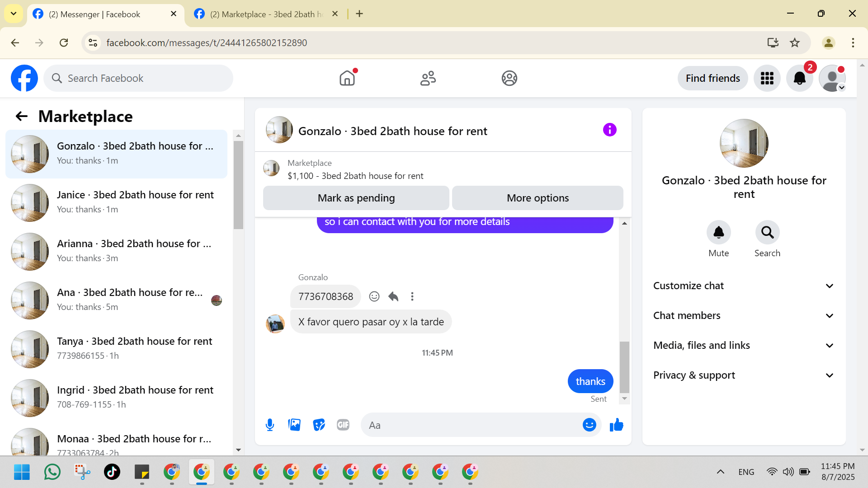868x488 pixels.
Task: Click the chat messages scrollbar thumb
Action: coord(624,366)
